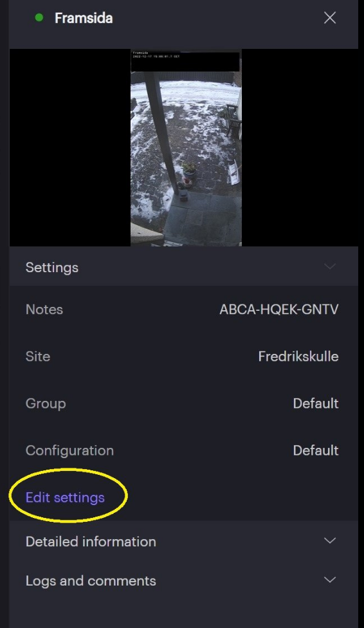Select the Framsida camera title
The image size is (364, 628).
(x=84, y=18)
